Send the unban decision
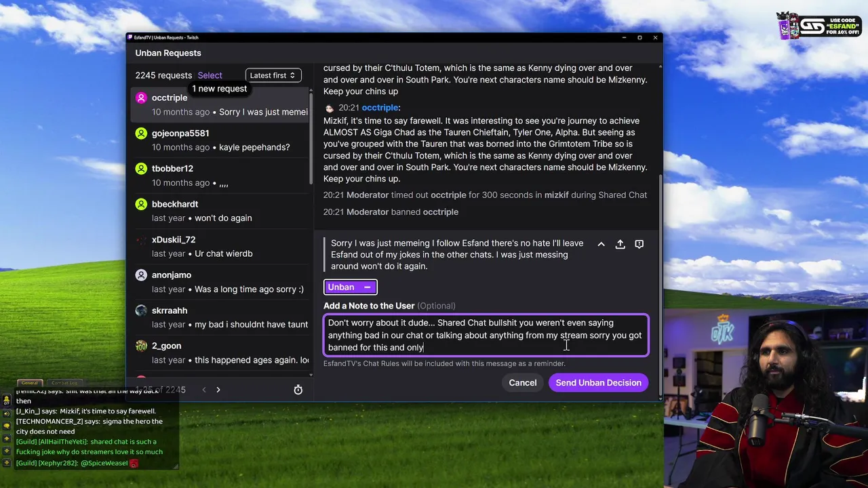Viewport: 868px width, 488px height. click(598, 383)
